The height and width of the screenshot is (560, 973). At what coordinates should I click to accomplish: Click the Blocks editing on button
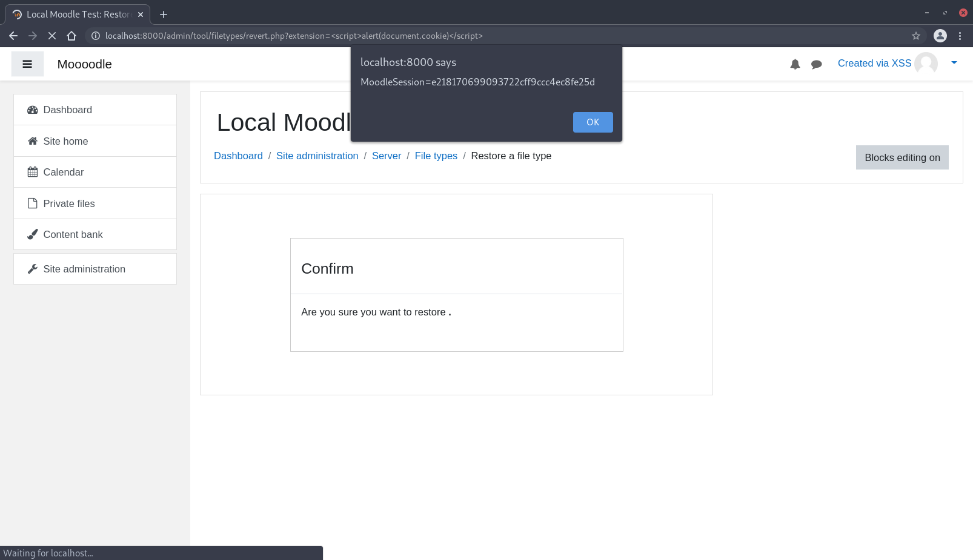pos(902,157)
